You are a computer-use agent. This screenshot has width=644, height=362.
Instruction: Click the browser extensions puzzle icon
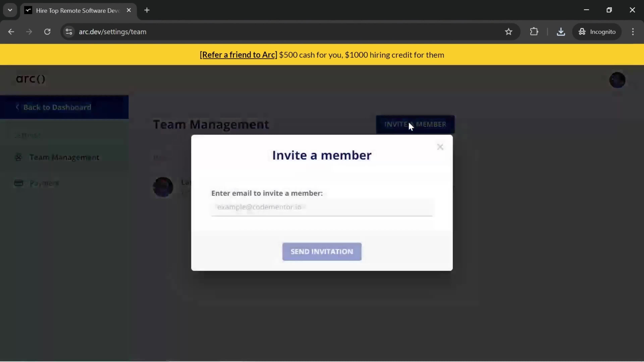coord(534,31)
